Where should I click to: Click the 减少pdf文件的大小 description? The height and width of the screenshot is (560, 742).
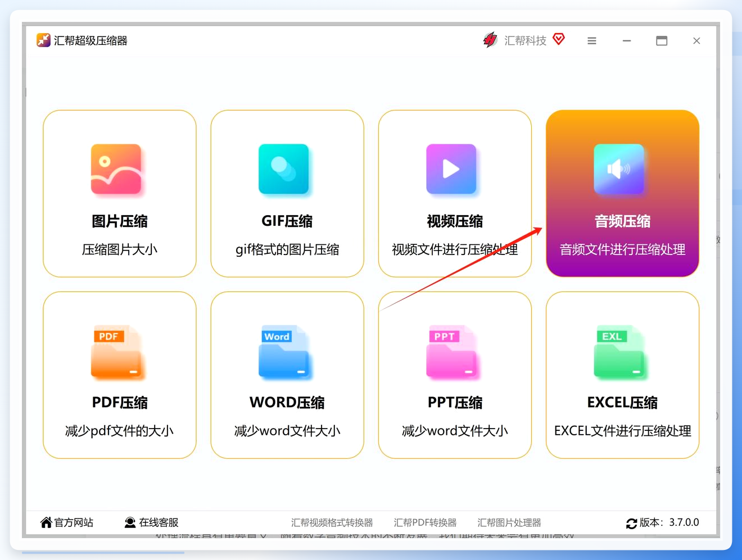click(120, 431)
